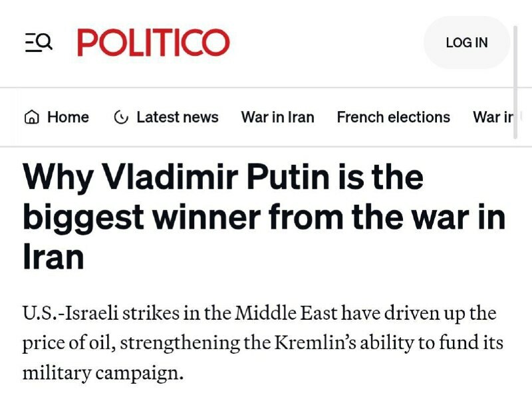Open the menu and search icon

pyautogui.click(x=38, y=43)
